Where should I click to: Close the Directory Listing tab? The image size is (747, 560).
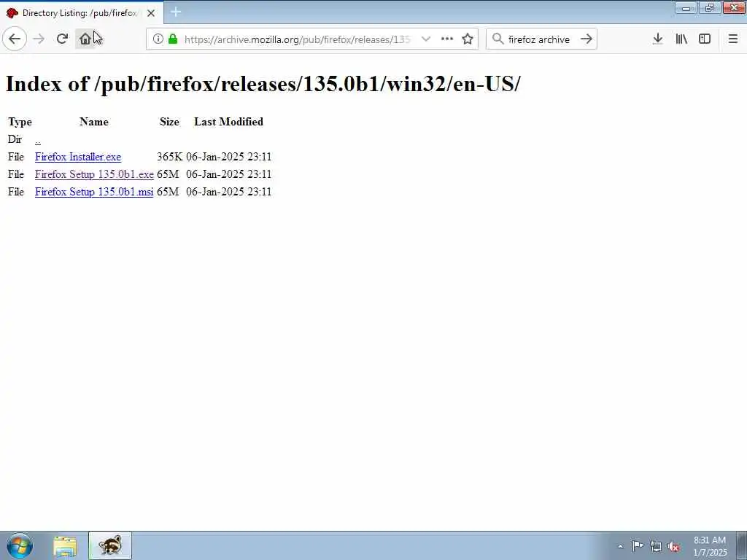coord(151,13)
